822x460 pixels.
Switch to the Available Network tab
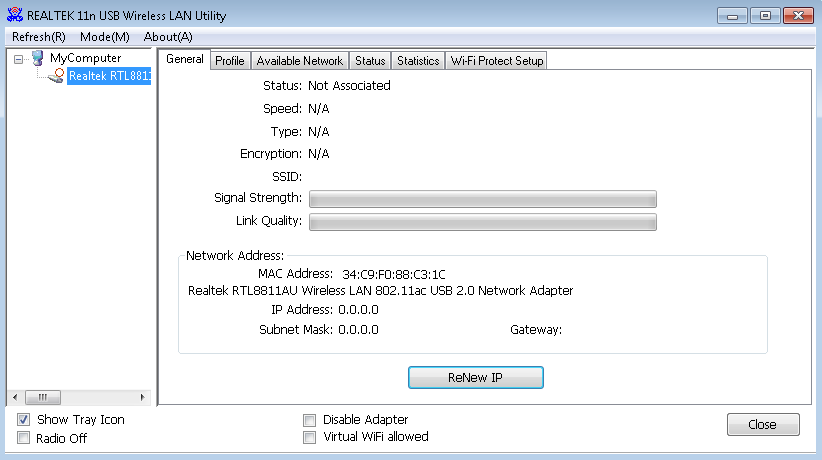(x=299, y=61)
